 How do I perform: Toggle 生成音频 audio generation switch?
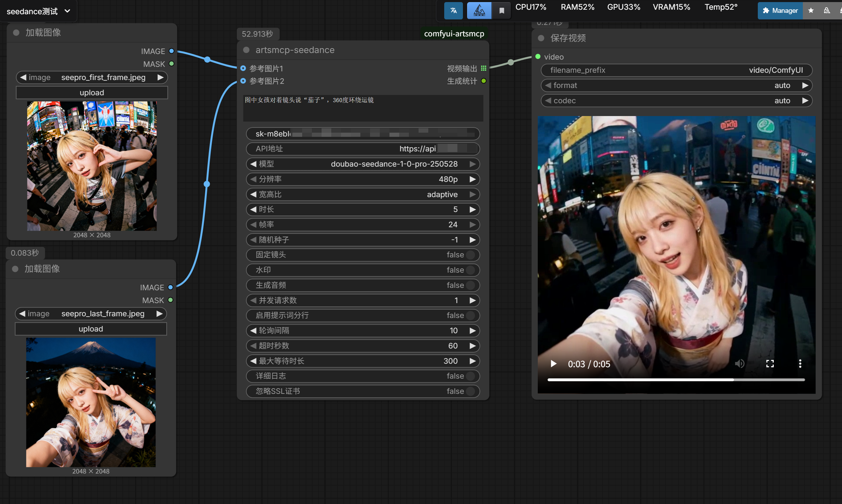(470, 285)
